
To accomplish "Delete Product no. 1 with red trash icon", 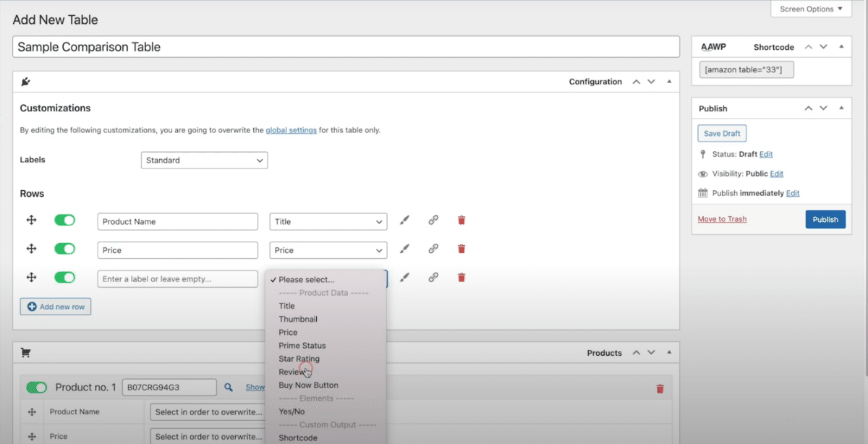I will click(660, 388).
